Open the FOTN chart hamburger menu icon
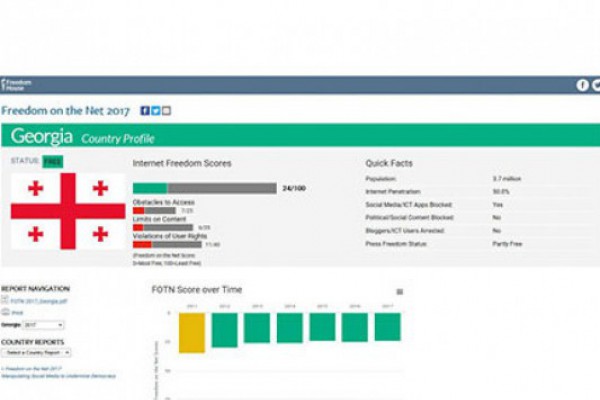Viewport: 600px width, 400px height. (x=399, y=292)
